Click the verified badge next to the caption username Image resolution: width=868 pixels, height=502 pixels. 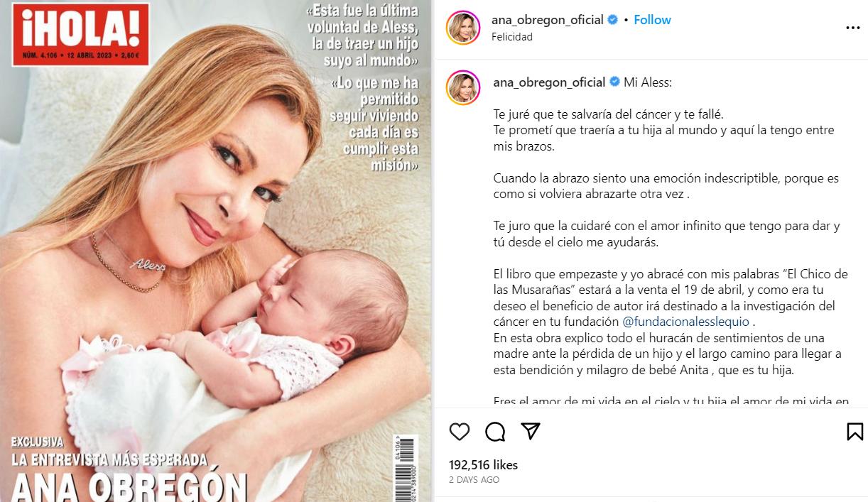tap(613, 82)
